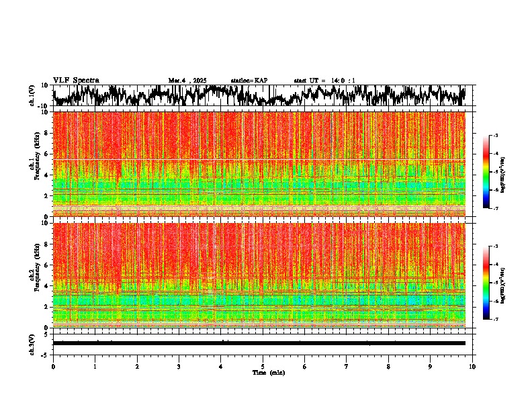This screenshot has width=532, height=411.
Task: Click the "ch.1(V)" waveform axis label
Action: click(32, 95)
